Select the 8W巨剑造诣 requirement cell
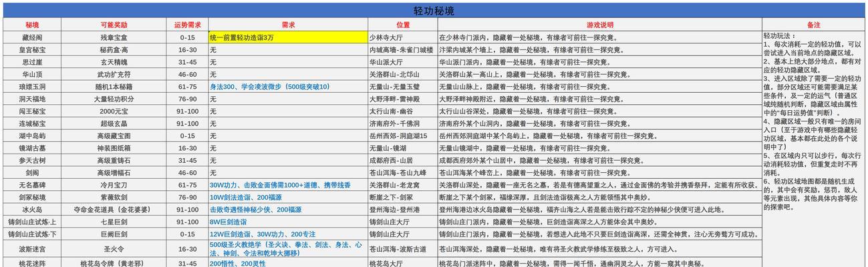The height and width of the screenshot is (267, 868). [287, 222]
